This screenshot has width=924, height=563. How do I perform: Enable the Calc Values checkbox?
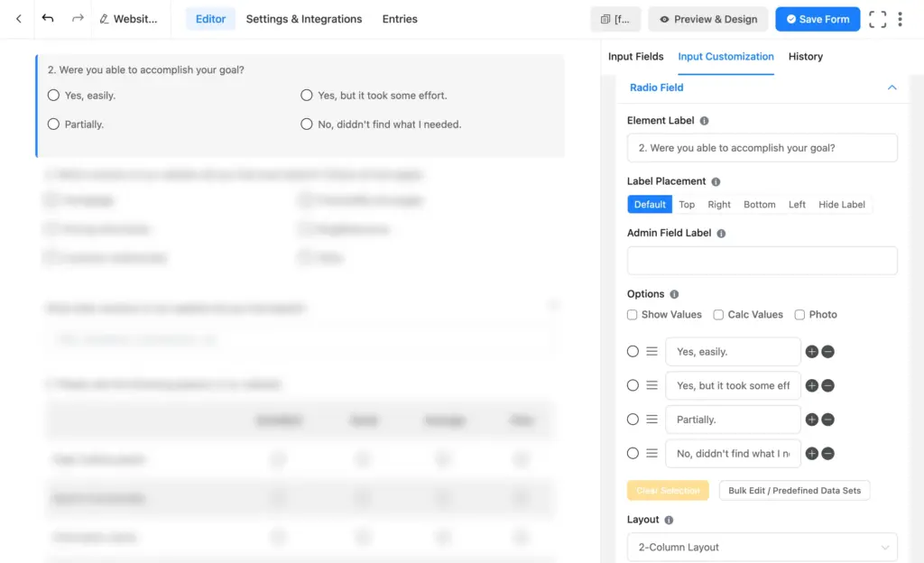718,315
